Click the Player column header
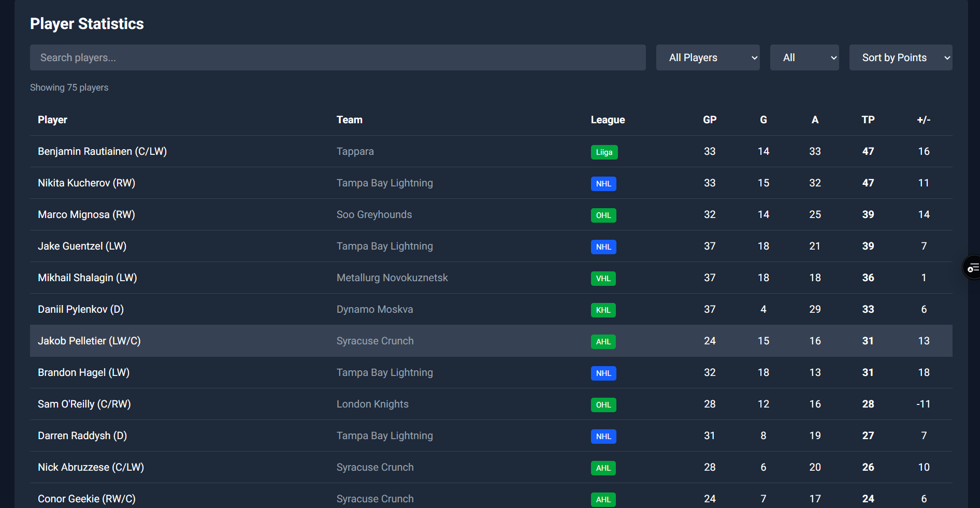 (x=52, y=120)
